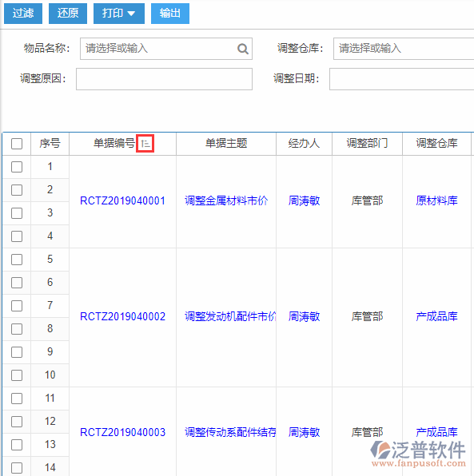Toggle the select-all checkbox in header

pyautogui.click(x=17, y=144)
